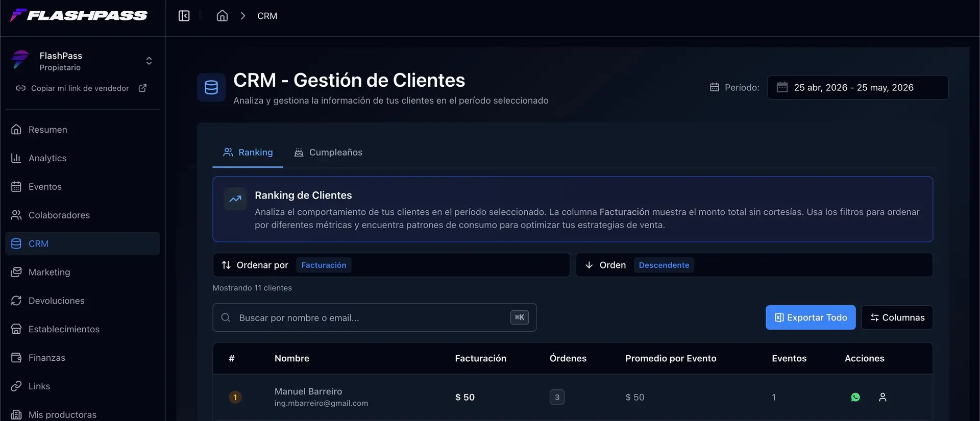980x421 pixels.
Task: Click the Analytics chart icon
Action: [x=16, y=158]
